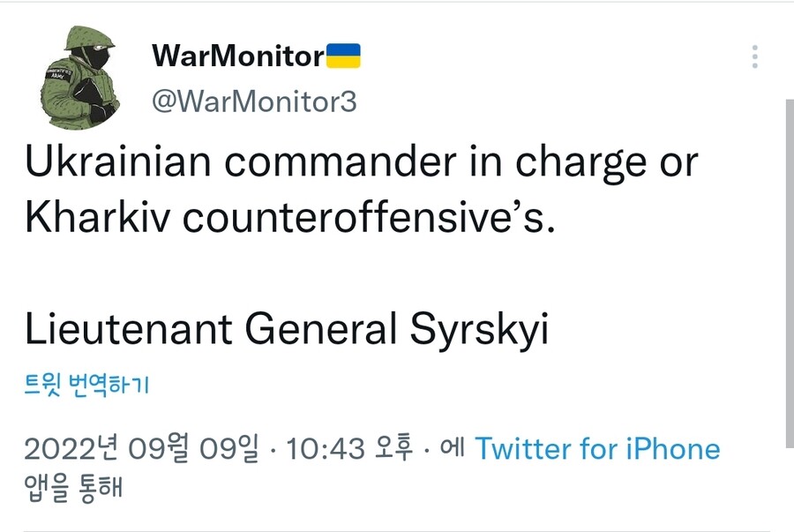The image size is (794, 532).
Task: Click the word Lieutenant in the tweet
Action: tap(128, 330)
